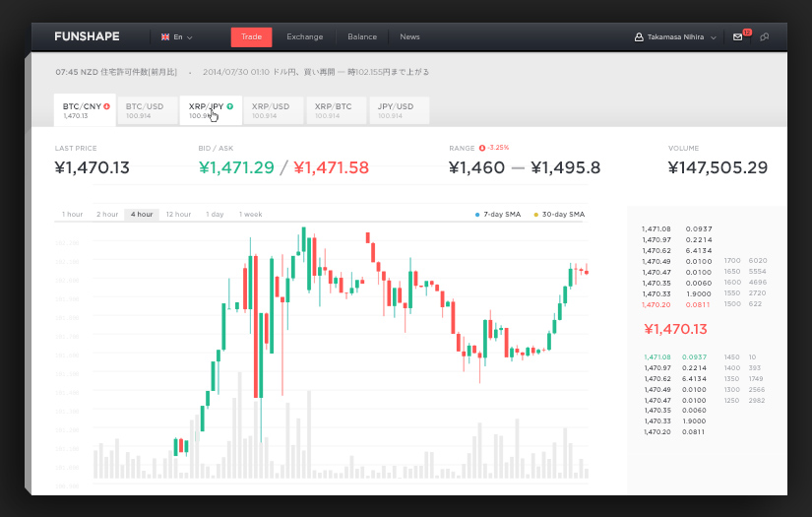
Task: Click the news ticker headline 2014/07/30 01:10
Action: point(316,72)
